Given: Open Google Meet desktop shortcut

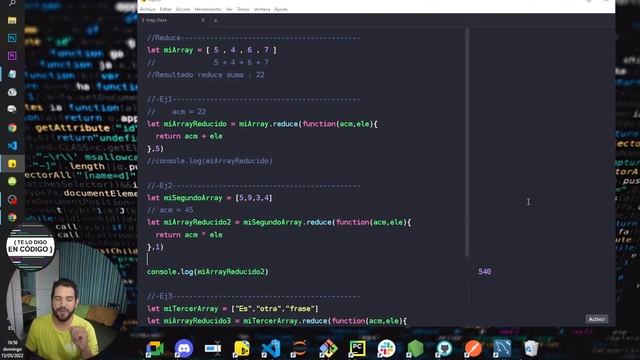Looking at the screenshot, I should pos(155,349).
